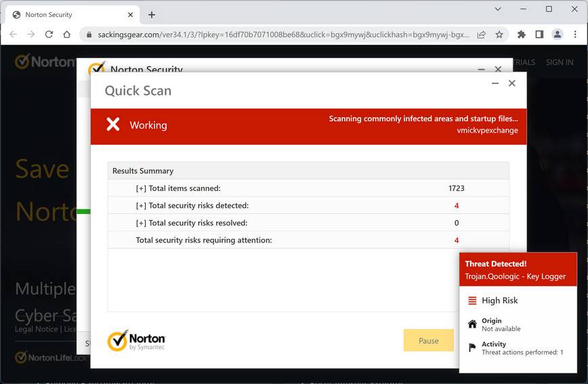Select Trojan.Qoologic - Key Logger text
588x384 pixels.
point(516,276)
